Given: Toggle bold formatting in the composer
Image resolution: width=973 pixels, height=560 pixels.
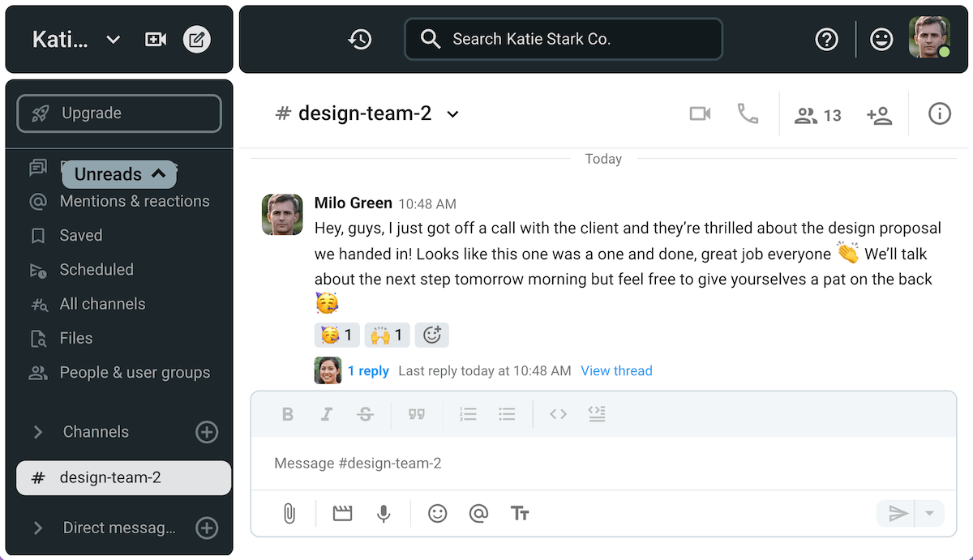Looking at the screenshot, I should [x=288, y=414].
